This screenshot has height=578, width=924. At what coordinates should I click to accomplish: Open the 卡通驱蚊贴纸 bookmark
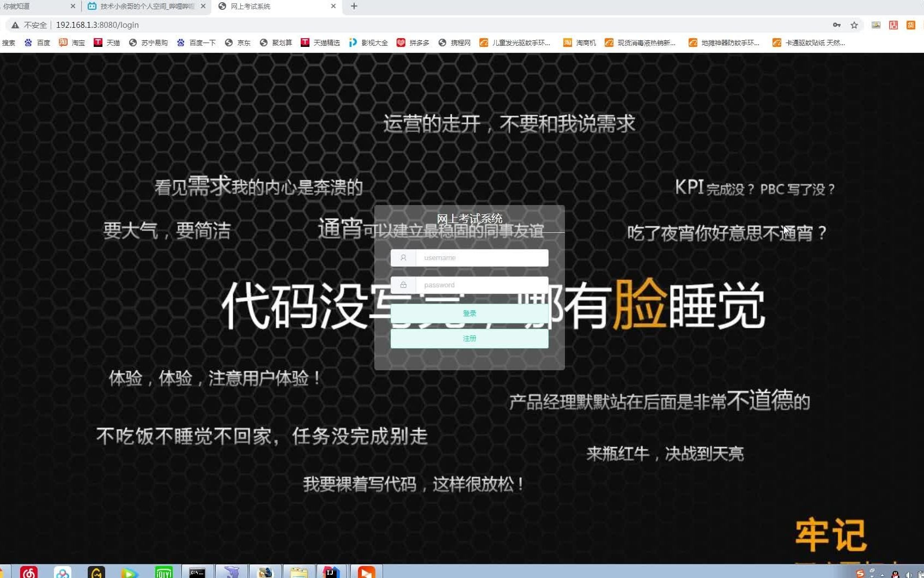pos(809,43)
